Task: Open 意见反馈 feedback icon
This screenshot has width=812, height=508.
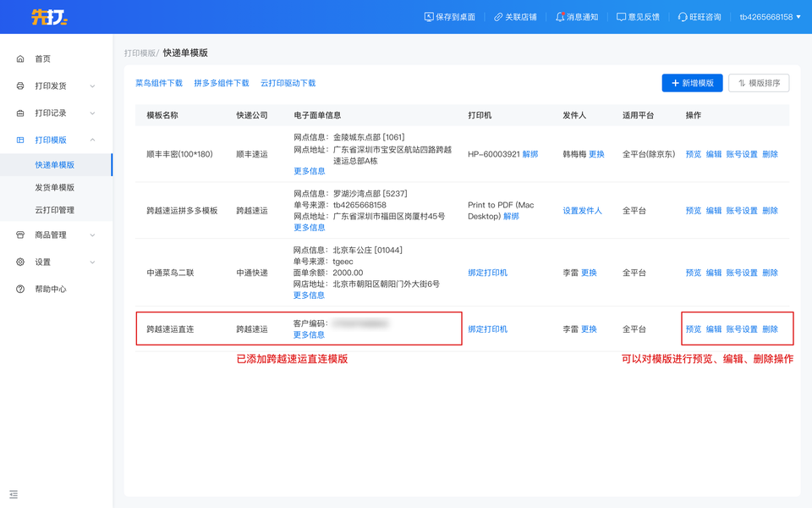Action: [622, 17]
